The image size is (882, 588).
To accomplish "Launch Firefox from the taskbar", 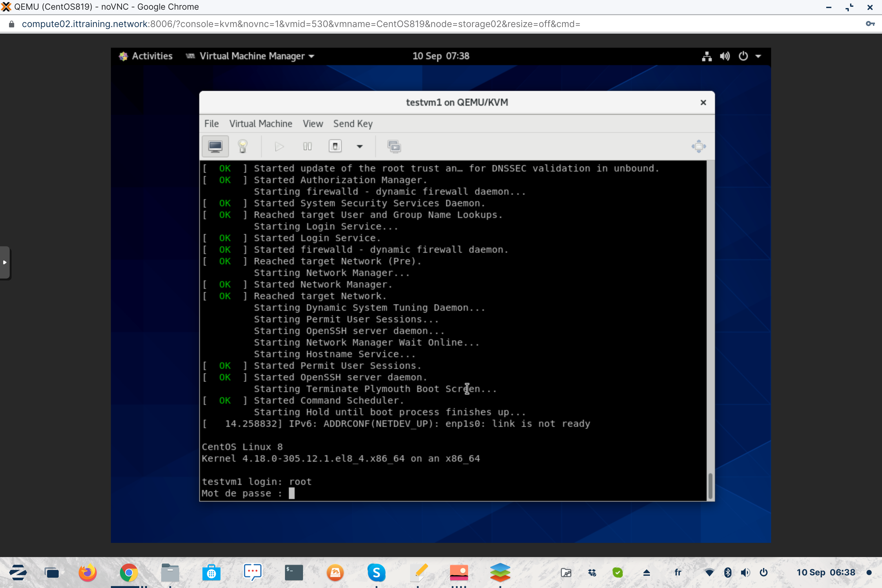I will click(87, 572).
